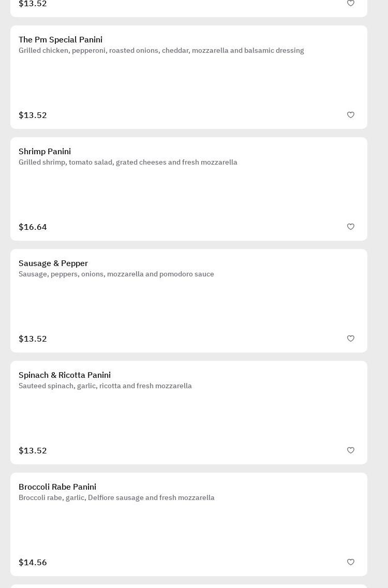
Task: Click the Spinach & Ricotta Panini $13.52 price
Action: tap(33, 451)
